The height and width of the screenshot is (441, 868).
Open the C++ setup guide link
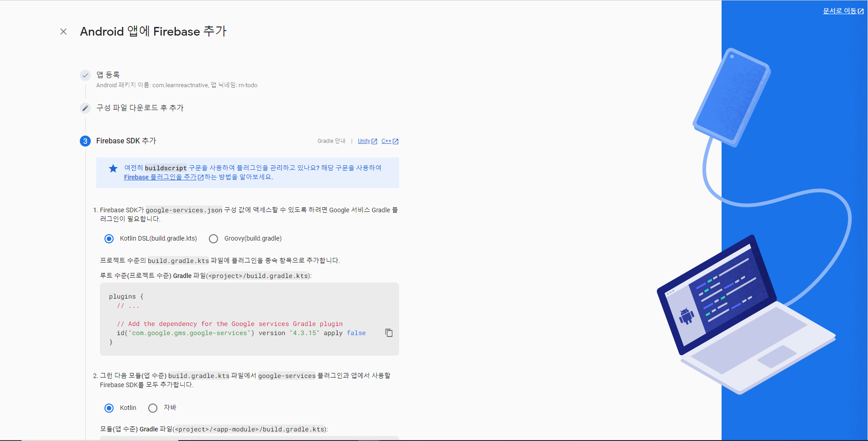click(390, 141)
